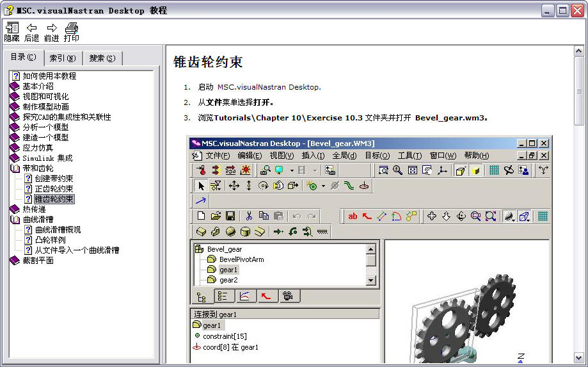Click the MSC.visualNastran Desktop link in step 1

[269, 87]
